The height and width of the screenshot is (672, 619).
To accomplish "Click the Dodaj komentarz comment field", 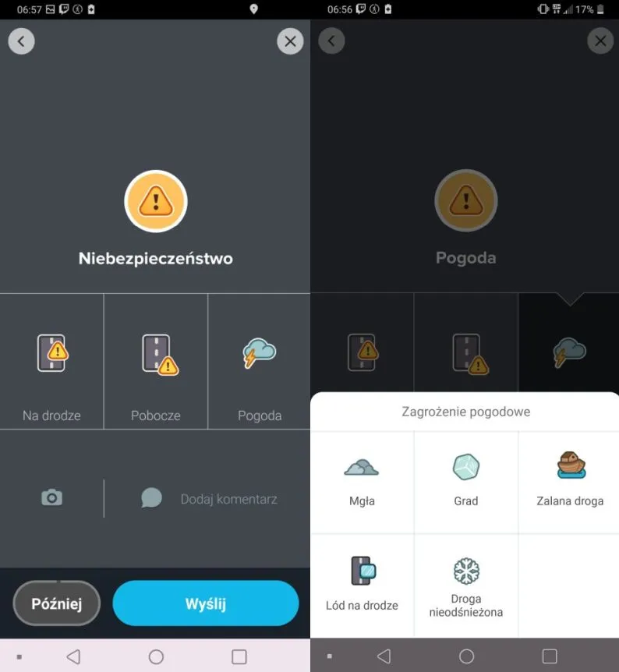I will [x=209, y=499].
